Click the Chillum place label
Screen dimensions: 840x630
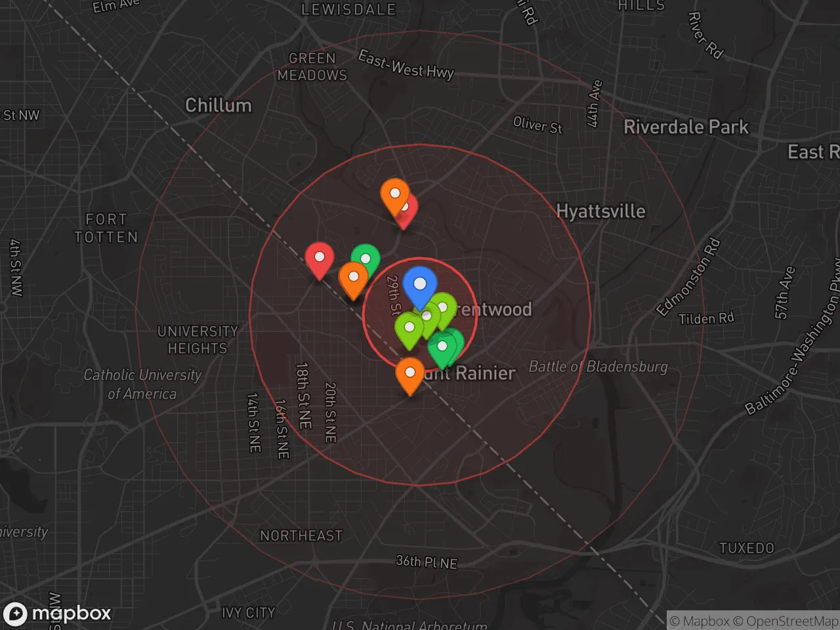(219, 106)
